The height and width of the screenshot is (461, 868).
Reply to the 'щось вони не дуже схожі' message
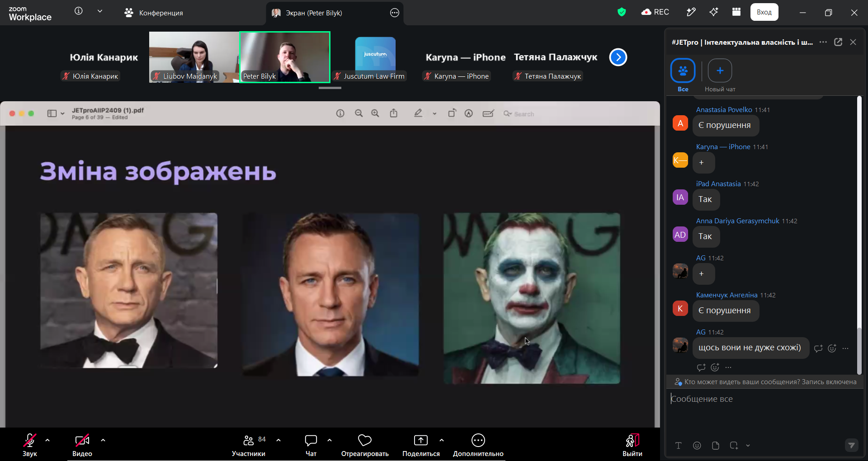pos(818,348)
